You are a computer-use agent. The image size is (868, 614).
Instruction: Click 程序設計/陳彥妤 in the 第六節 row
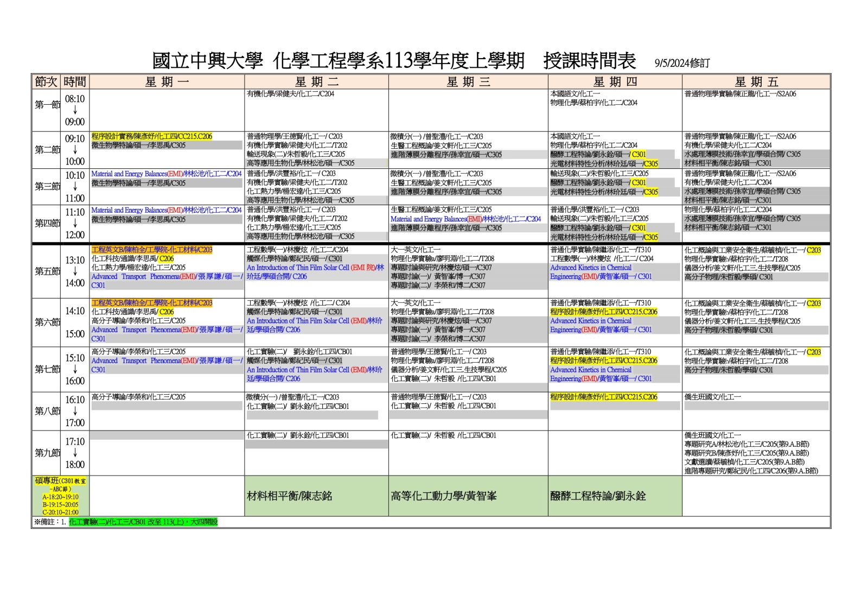point(603,312)
